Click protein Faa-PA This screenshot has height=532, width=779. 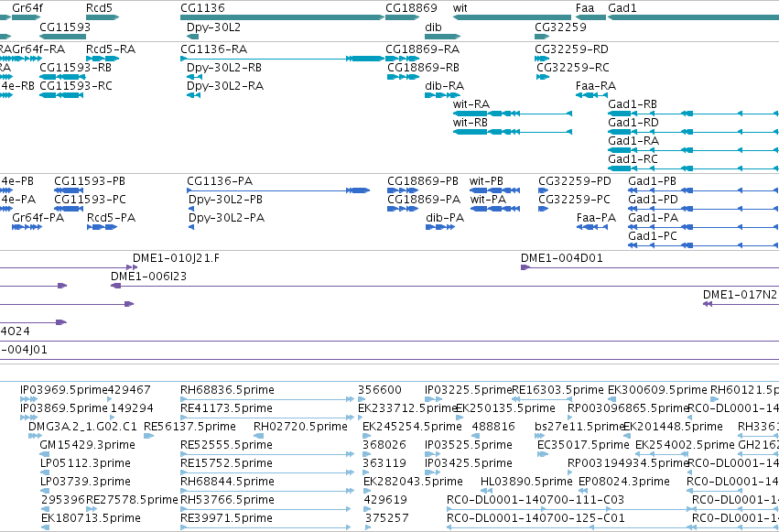click(x=596, y=218)
